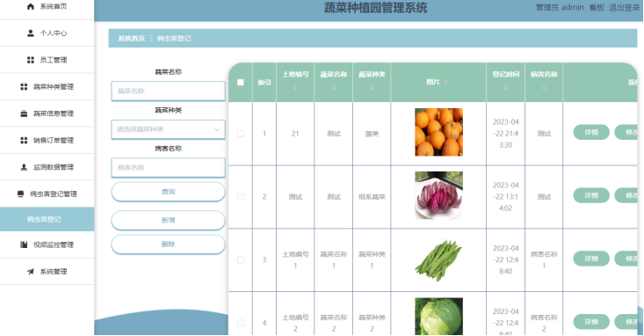The height and width of the screenshot is (336, 644).
Task: Focus the 蔬菜名称 input field
Action: tap(168, 91)
